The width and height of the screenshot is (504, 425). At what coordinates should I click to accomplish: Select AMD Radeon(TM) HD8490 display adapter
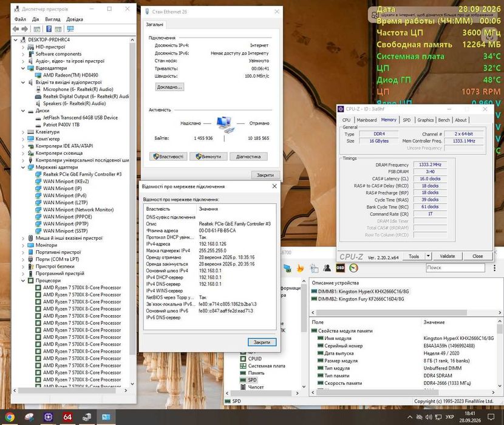[70, 75]
